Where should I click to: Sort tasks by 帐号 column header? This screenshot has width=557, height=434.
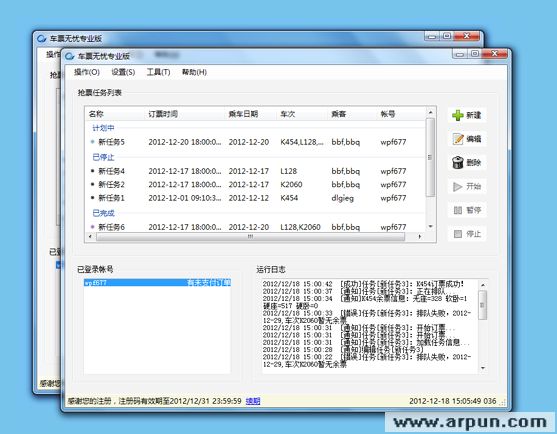(x=401, y=114)
